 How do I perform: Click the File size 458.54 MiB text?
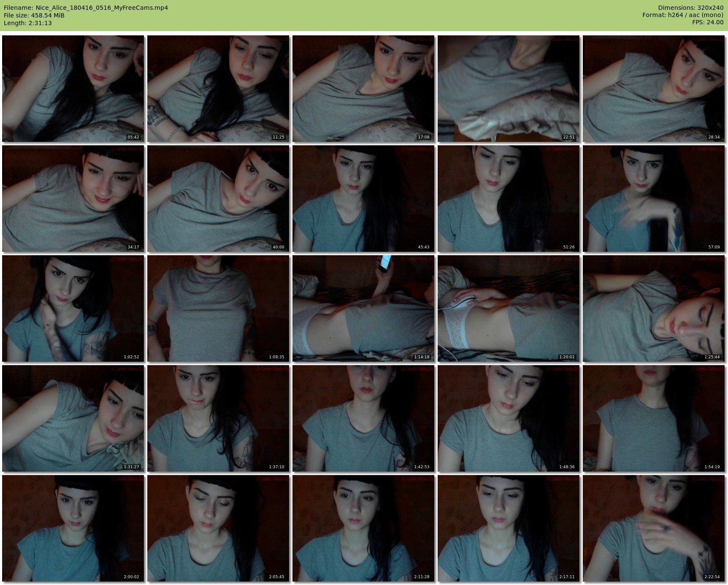tap(34, 15)
